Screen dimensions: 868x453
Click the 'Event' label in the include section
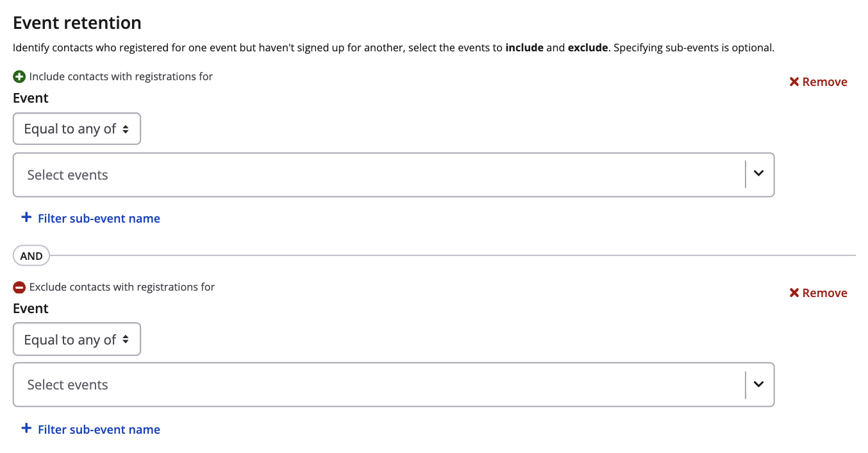31,98
